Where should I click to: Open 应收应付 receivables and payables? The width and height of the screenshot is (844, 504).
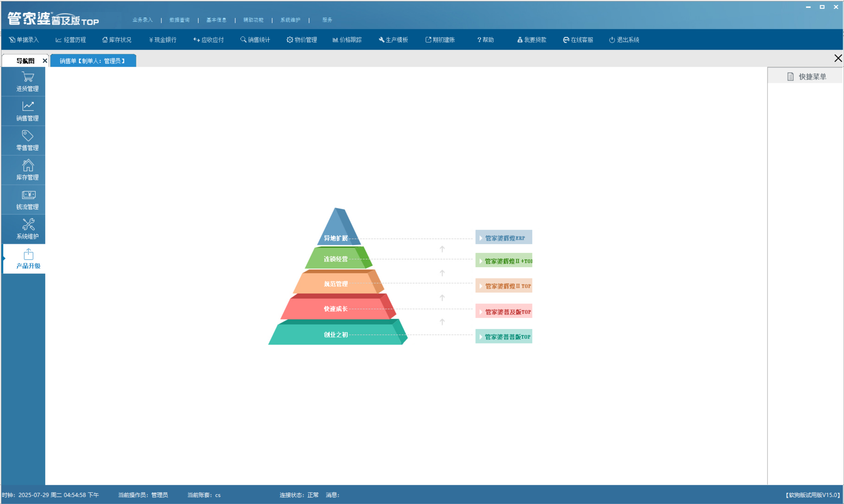click(208, 40)
